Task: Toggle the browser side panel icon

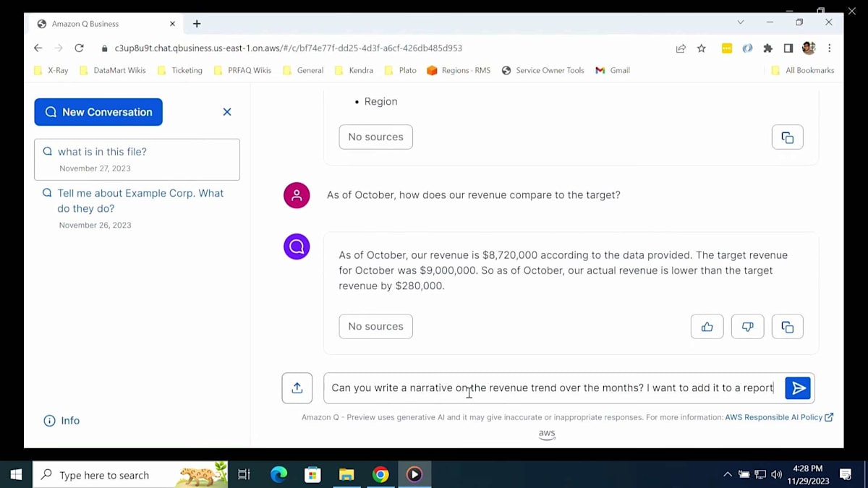Action: pos(788,48)
